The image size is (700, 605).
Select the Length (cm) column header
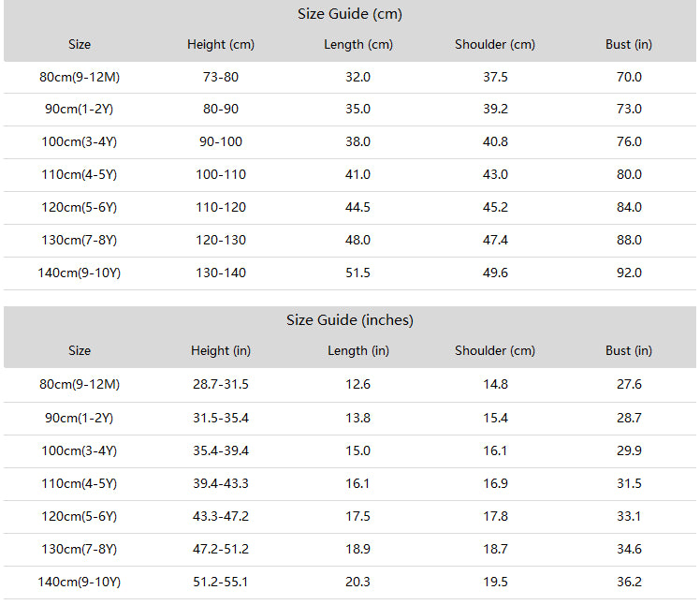(x=358, y=44)
